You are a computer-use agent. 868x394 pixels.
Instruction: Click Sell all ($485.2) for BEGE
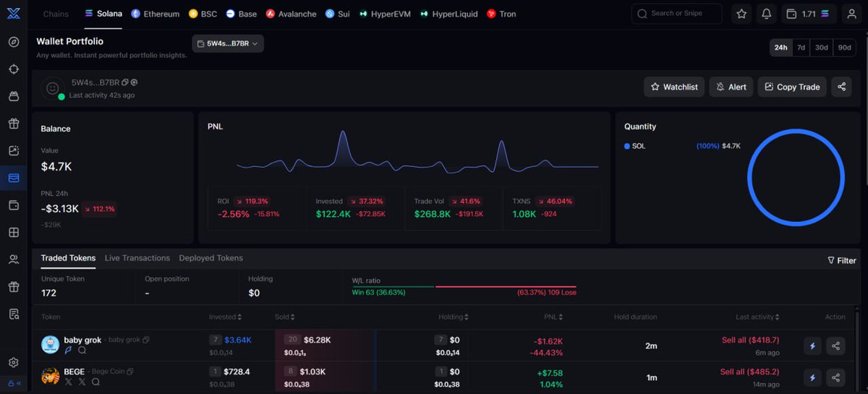pyautogui.click(x=750, y=372)
